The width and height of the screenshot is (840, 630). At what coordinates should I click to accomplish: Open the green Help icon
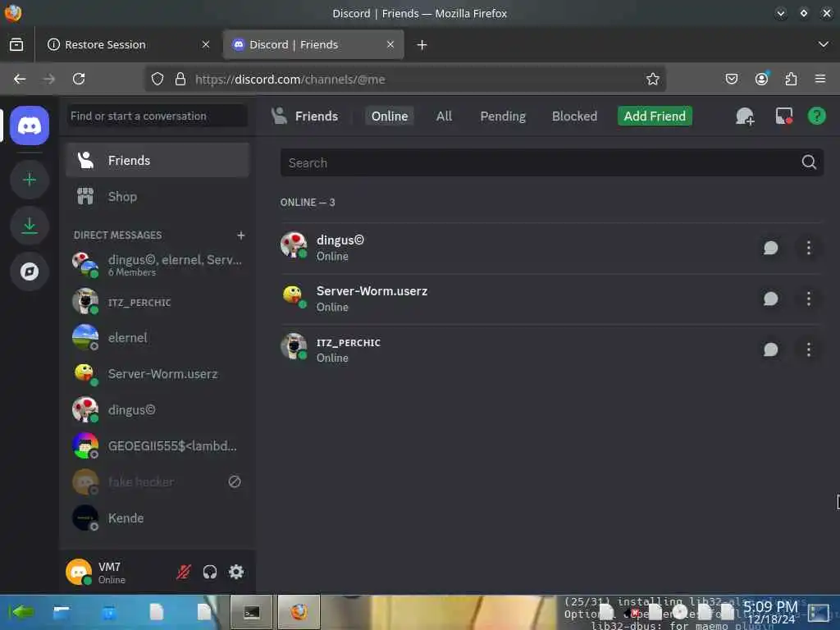tap(816, 116)
